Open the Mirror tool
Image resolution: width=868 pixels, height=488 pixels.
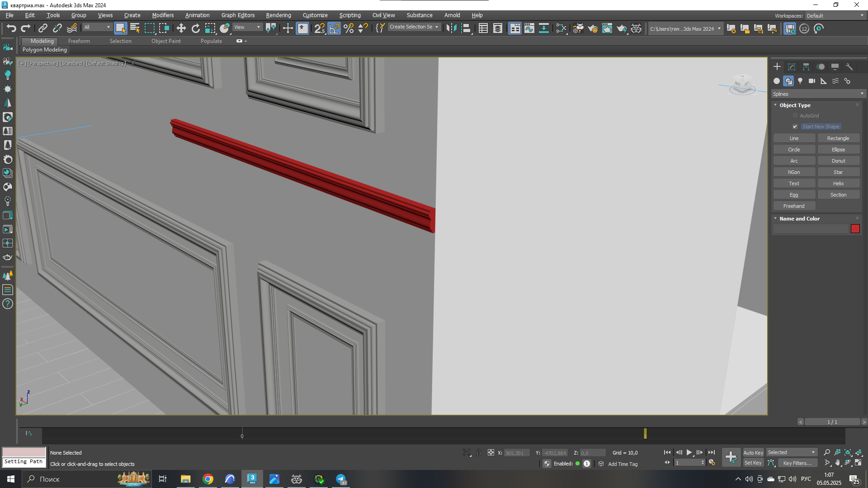(x=451, y=28)
